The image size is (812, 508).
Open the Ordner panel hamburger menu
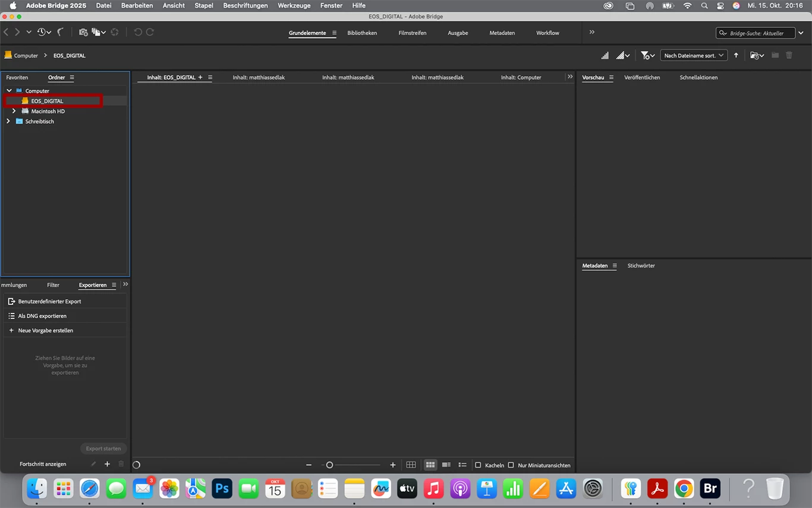(x=72, y=77)
